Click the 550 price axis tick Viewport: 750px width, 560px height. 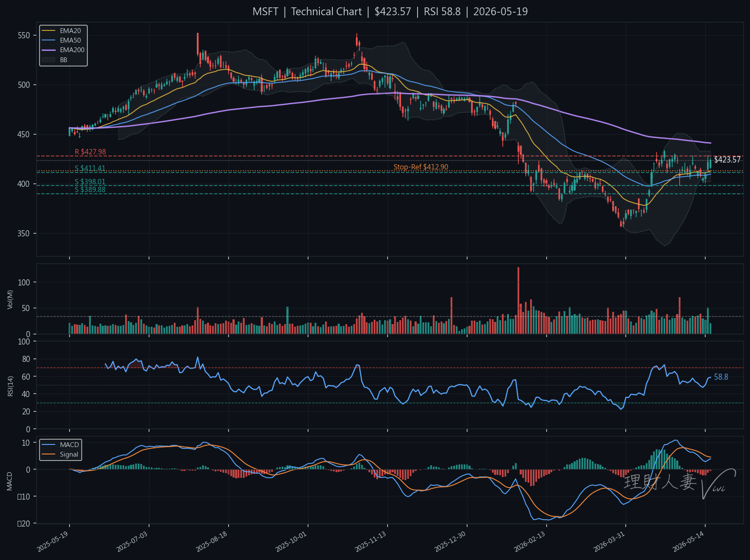coord(24,36)
